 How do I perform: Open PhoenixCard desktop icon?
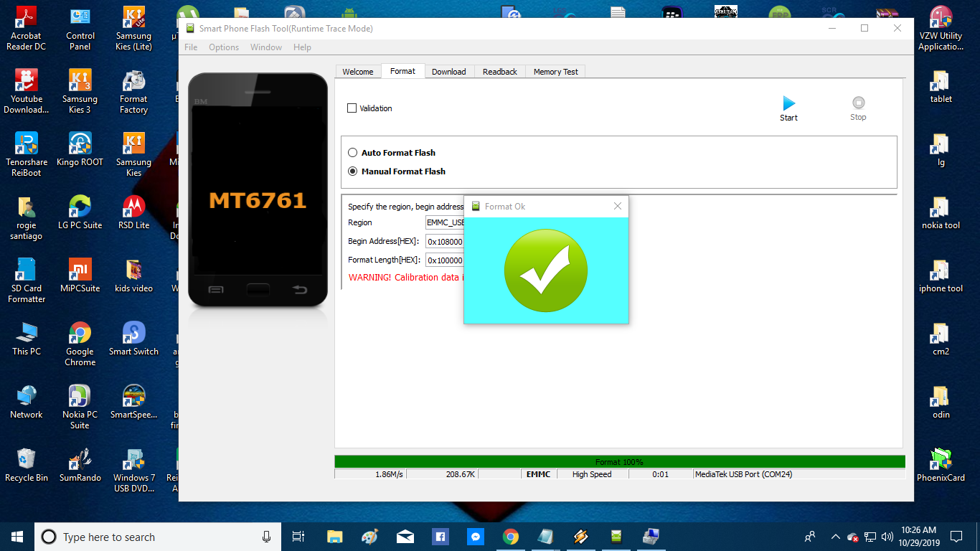(x=941, y=465)
